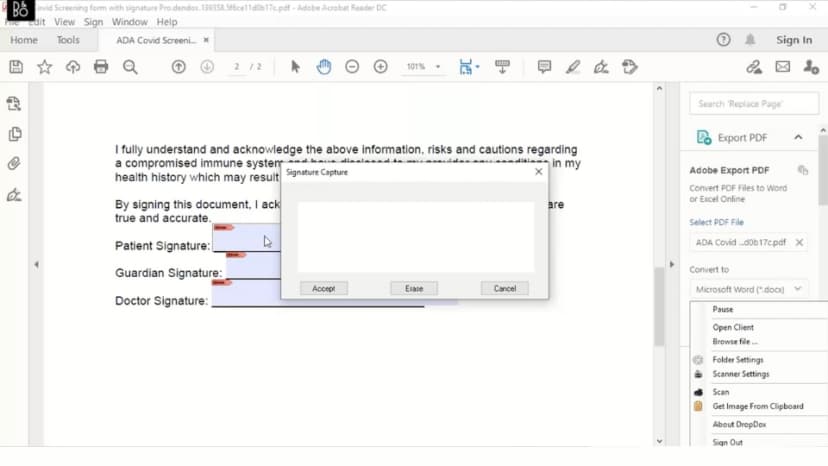Zoom in with the plus icon
This screenshot has width=828, height=466.
380,67
